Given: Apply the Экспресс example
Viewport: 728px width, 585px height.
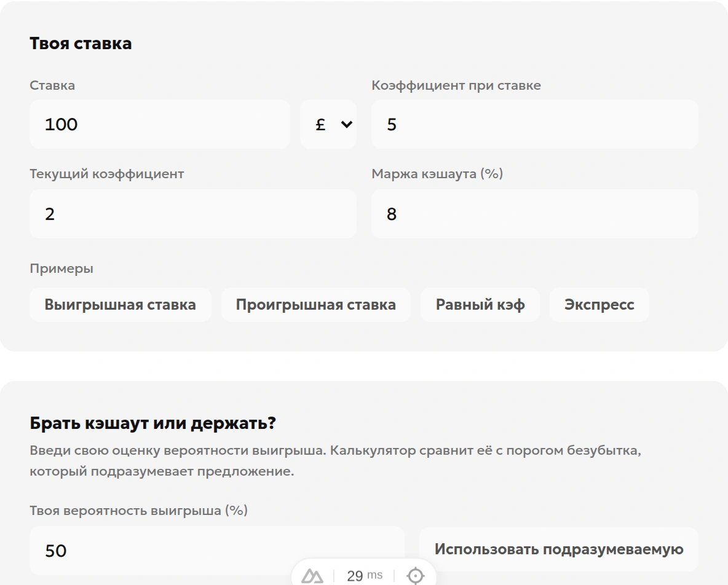Looking at the screenshot, I should (599, 305).
